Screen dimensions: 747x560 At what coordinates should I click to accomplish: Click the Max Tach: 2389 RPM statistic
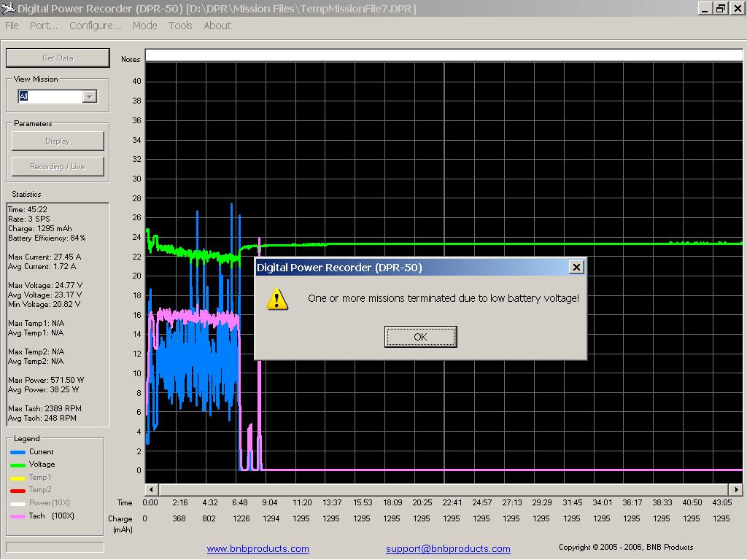click(44, 409)
